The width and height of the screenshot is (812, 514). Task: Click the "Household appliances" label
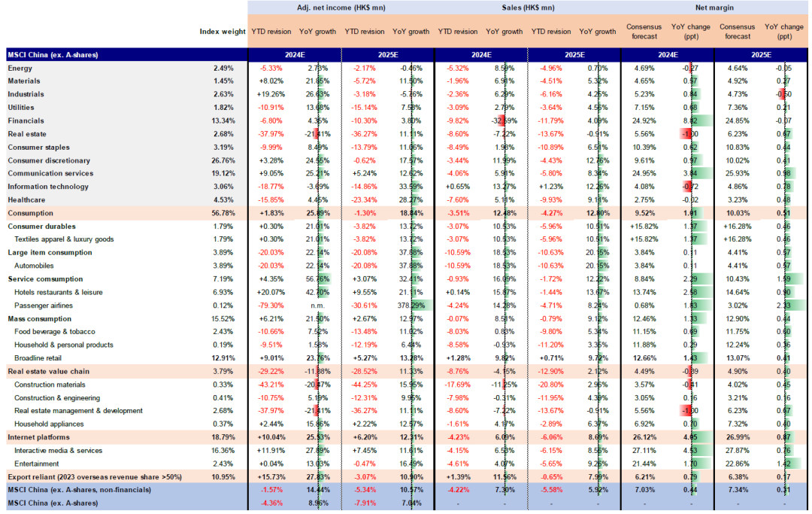(49, 424)
